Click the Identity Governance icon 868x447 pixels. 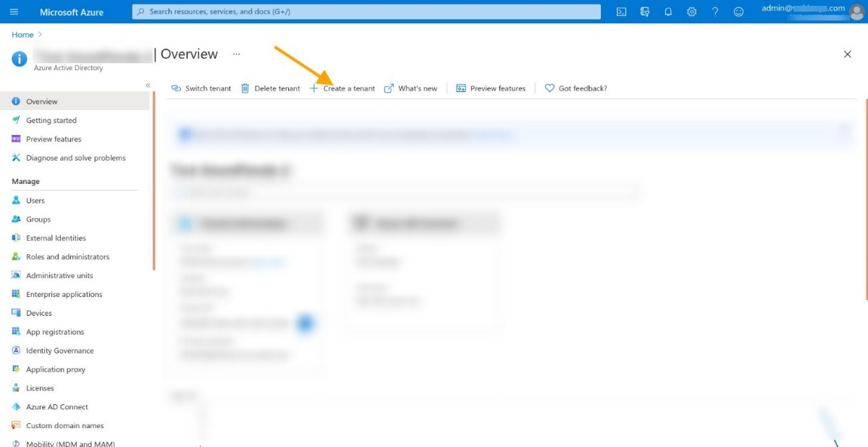[x=16, y=351]
